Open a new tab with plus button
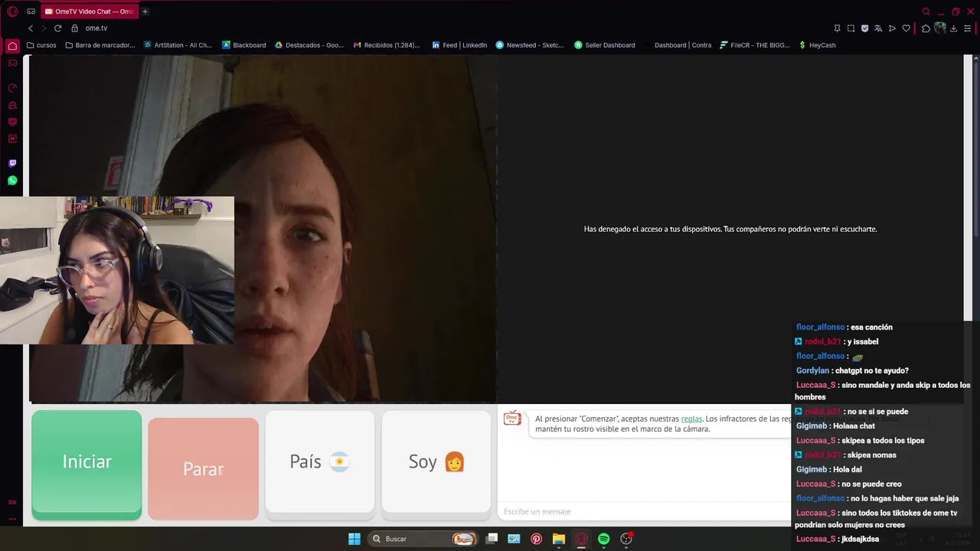Viewport: 980px width, 551px height. click(x=145, y=11)
